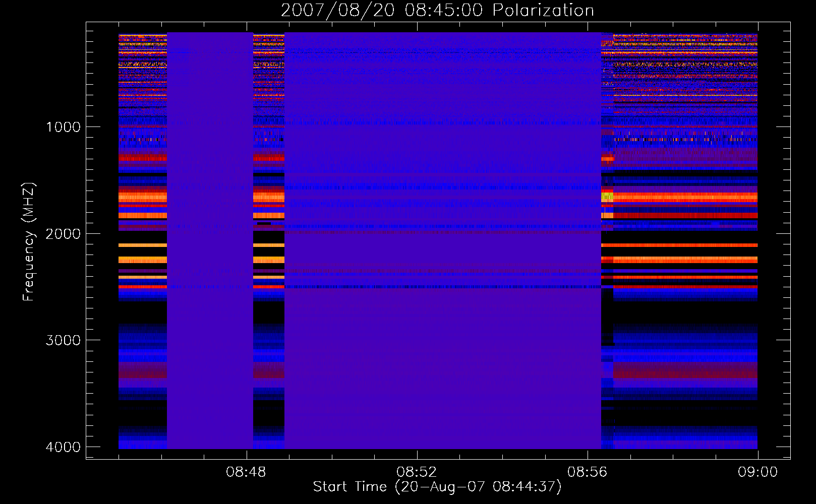Viewport: 816px width, 504px height.
Task: Click the 2000 frequency tick label
Action: click(x=63, y=234)
